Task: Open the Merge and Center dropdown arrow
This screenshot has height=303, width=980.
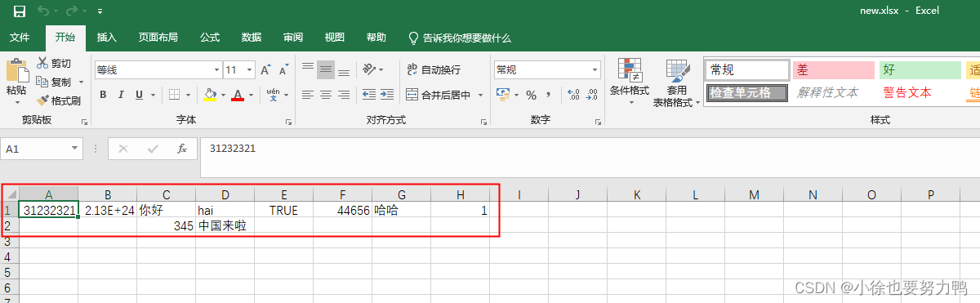Action: tap(480, 95)
